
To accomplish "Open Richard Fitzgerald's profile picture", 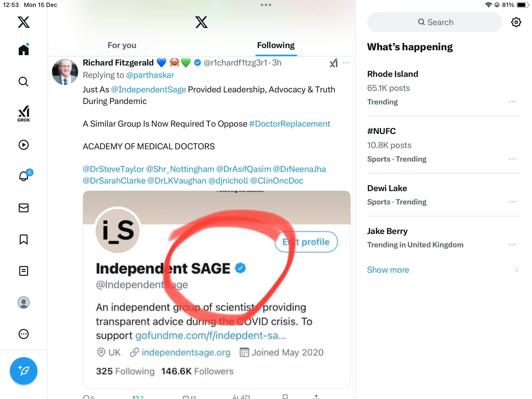I will point(65,72).
